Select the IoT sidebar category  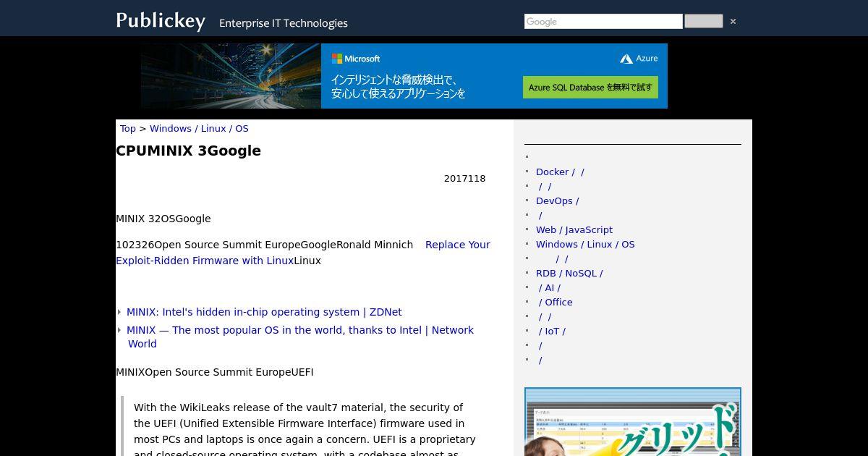tap(552, 331)
